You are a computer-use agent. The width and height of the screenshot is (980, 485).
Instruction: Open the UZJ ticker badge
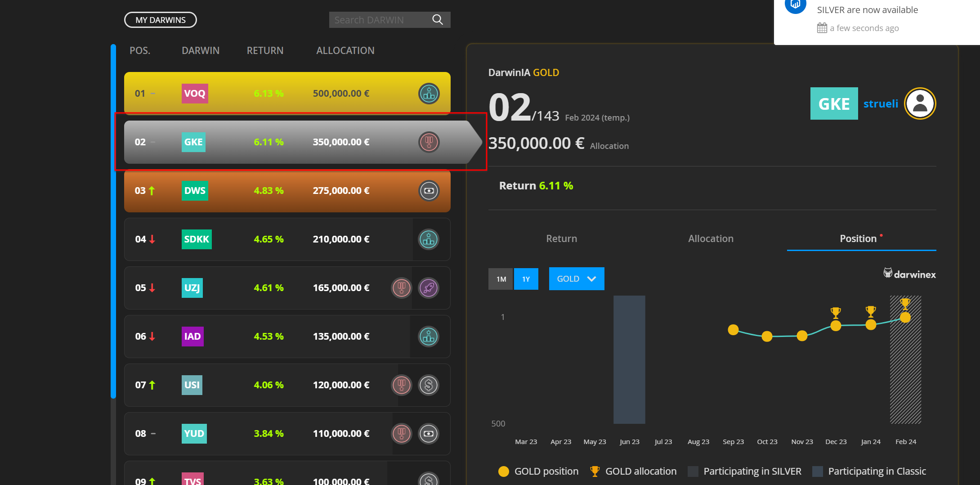tap(192, 288)
